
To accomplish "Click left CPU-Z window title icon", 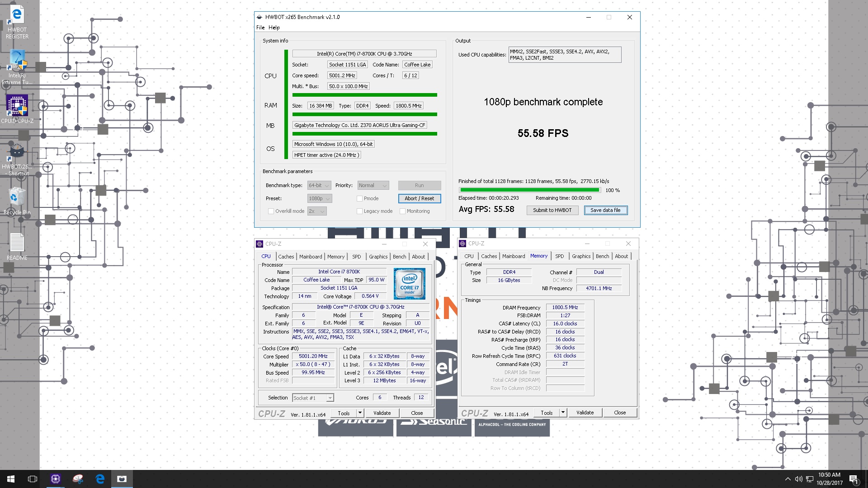I will click(x=259, y=244).
